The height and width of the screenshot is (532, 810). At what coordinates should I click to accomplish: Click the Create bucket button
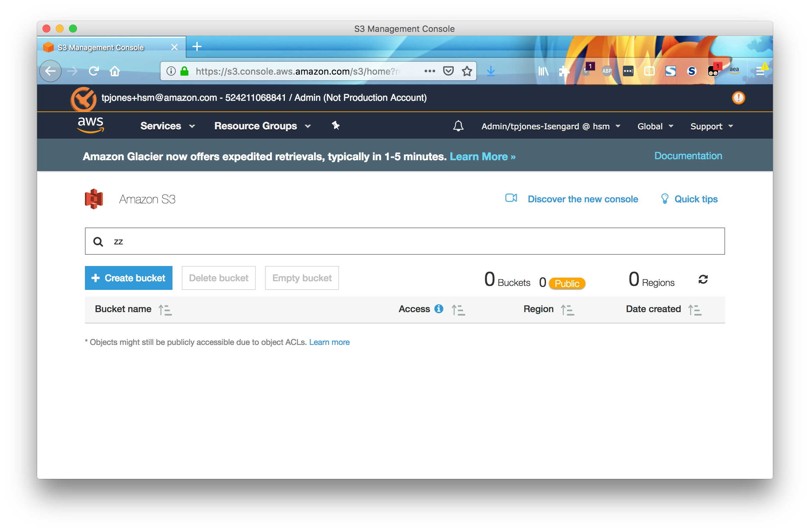point(129,278)
